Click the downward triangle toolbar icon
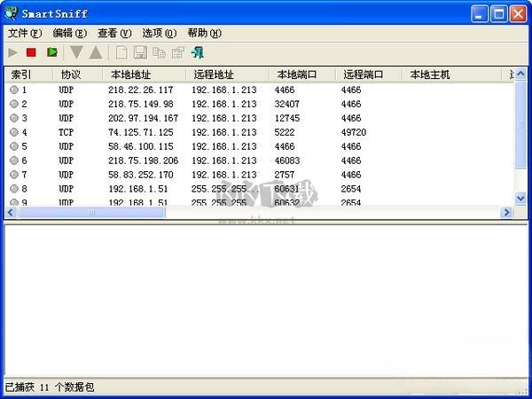The height and width of the screenshot is (399, 532). pos(76,52)
